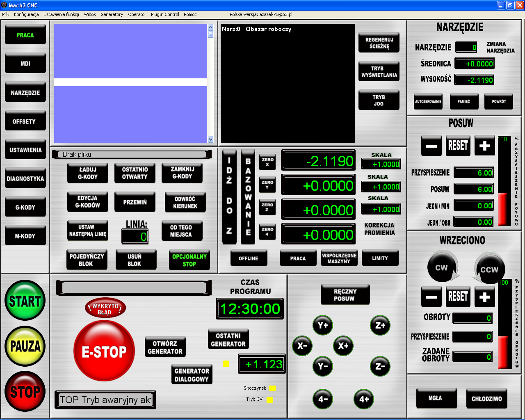
Task: Decrease feed rate with POSUW minus button
Action: (x=431, y=146)
